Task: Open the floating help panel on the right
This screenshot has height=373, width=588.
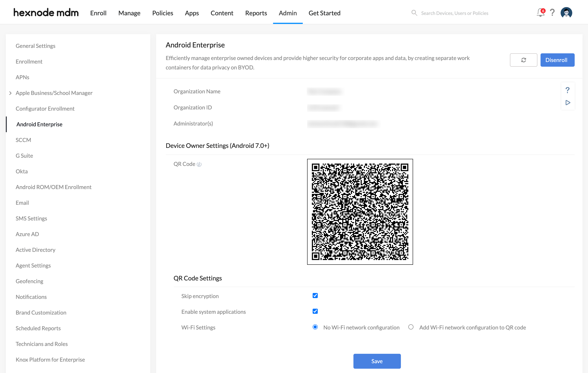Action: [x=568, y=90]
